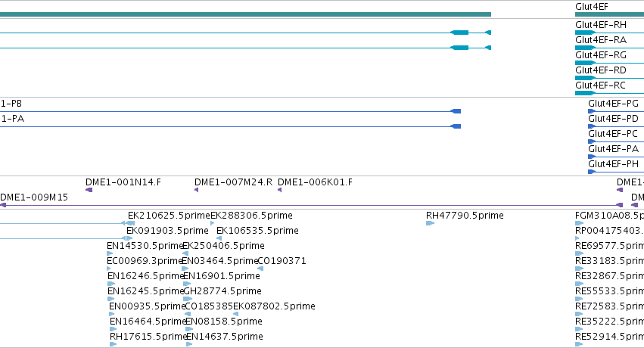Select the FGM310A08 EST label
644x348 pixels.
coord(609,216)
